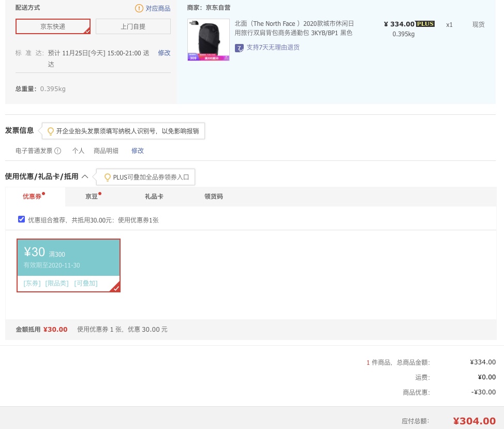
Task: Click the ¥304.00 payable total
Action: coord(475,421)
